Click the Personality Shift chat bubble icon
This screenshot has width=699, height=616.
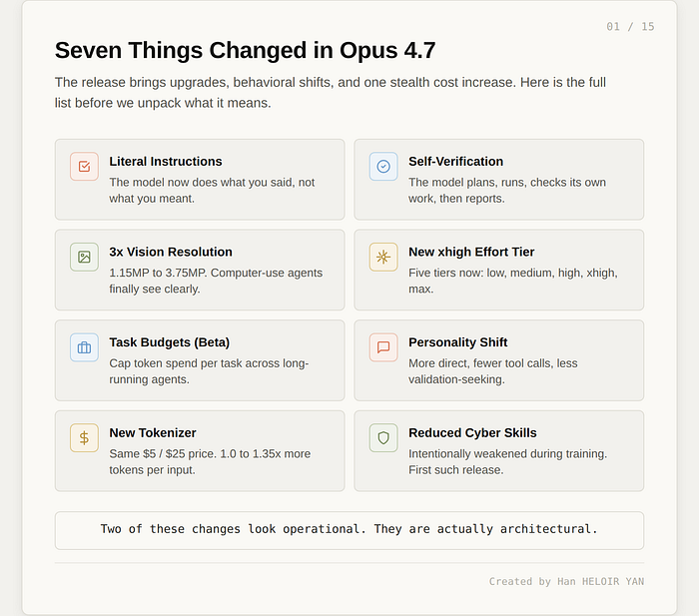(383, 347)
